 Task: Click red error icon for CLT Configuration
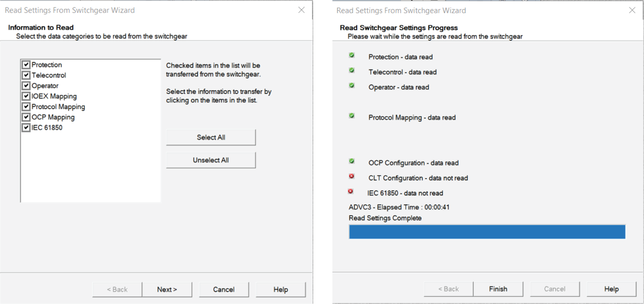click(351, 176)
